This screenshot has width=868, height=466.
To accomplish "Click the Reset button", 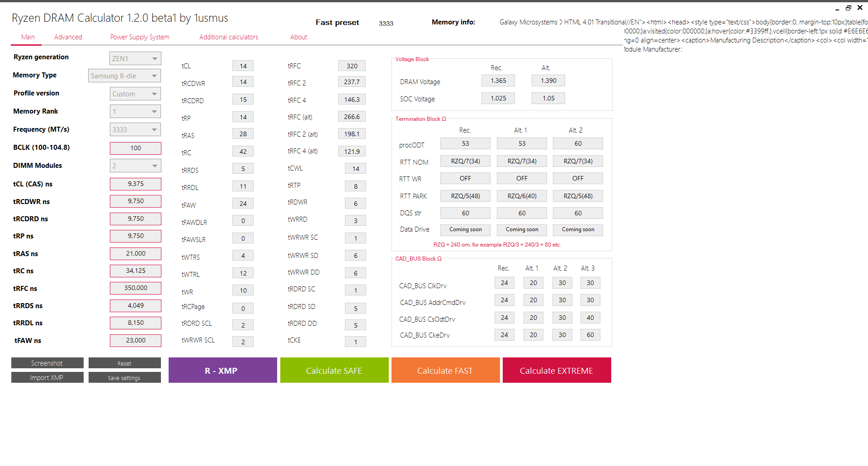I will (x=125, y=363).
